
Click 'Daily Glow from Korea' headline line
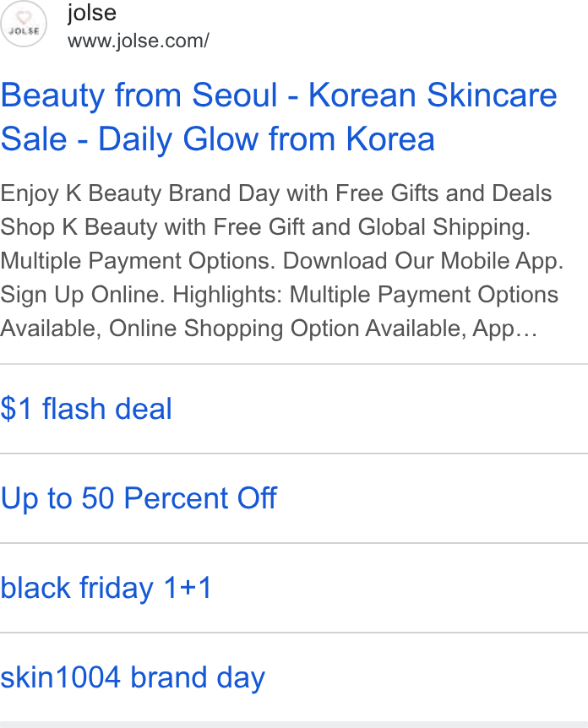267,139
